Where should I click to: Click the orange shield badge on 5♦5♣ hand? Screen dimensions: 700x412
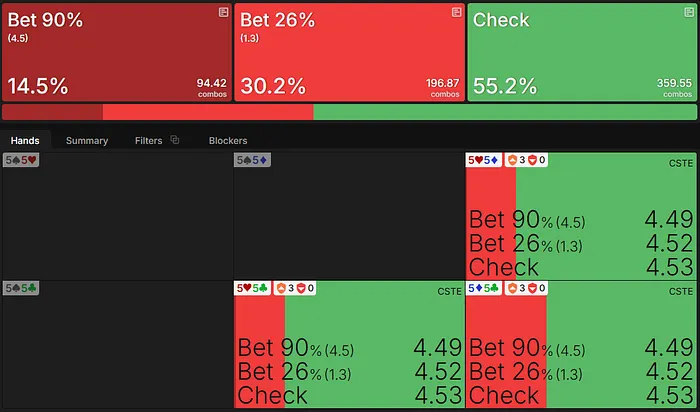click(514, 288)
